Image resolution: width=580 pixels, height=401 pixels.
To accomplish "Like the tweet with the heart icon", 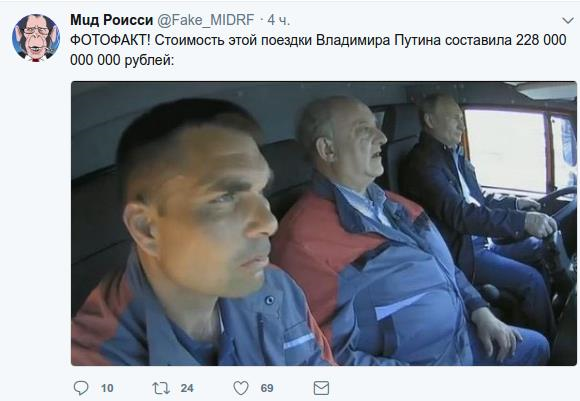I will [241, 388].
